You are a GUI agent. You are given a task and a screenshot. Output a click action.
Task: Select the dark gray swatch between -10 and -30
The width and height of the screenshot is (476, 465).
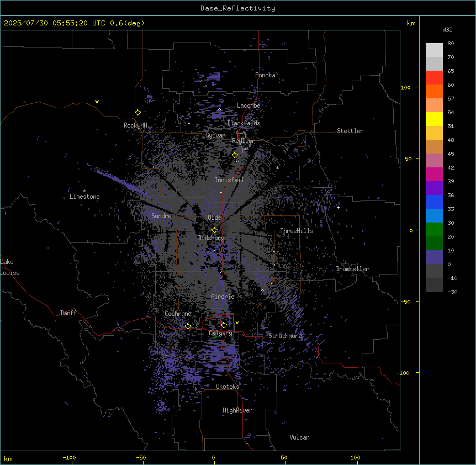click(x=434, y=285)
